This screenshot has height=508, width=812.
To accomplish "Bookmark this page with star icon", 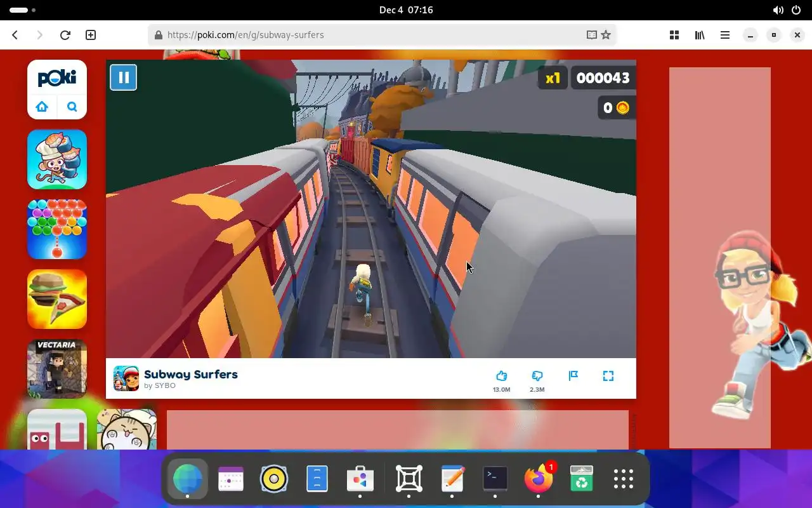I will point(606,35).
